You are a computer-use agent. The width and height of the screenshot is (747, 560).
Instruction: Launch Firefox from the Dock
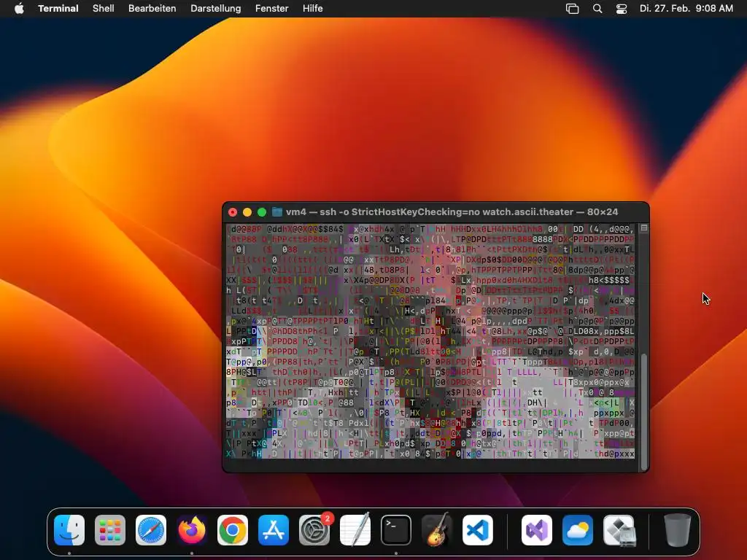192,530
